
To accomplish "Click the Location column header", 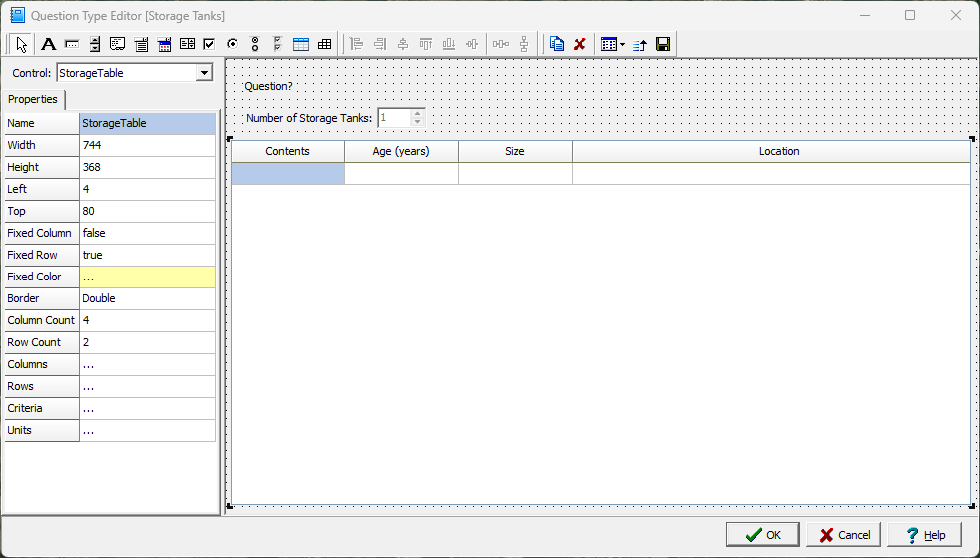I will [778, 151].
